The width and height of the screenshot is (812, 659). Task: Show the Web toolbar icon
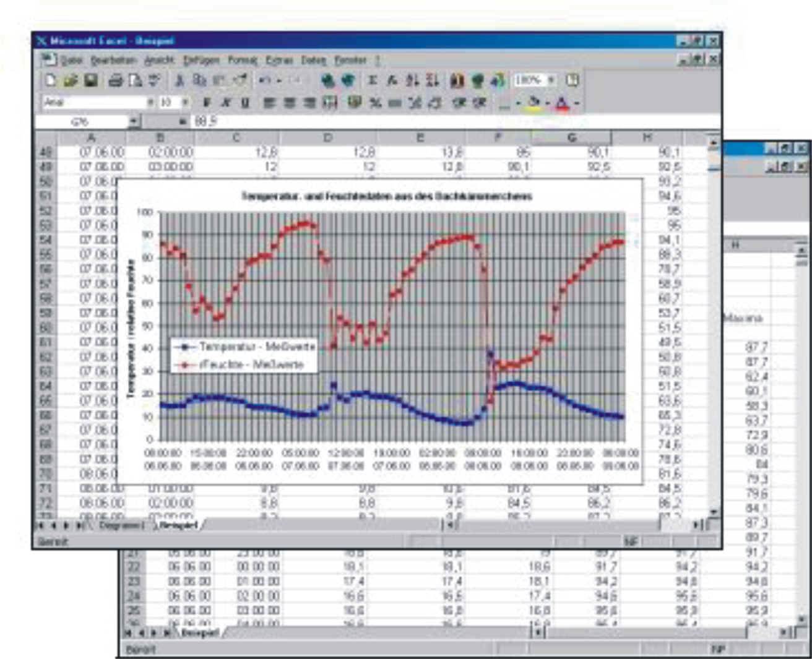pos(348,80)
